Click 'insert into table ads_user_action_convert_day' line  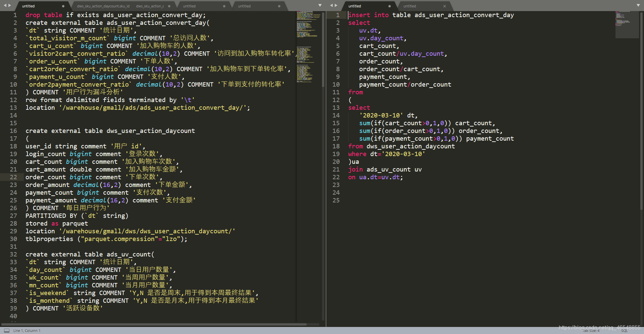tap(431, 15)
